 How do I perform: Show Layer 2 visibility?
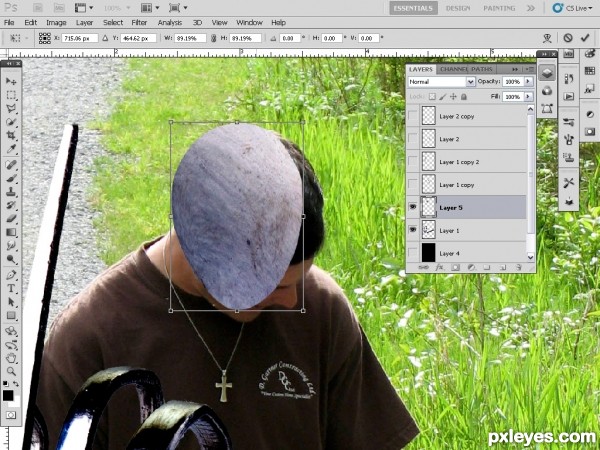413,139
